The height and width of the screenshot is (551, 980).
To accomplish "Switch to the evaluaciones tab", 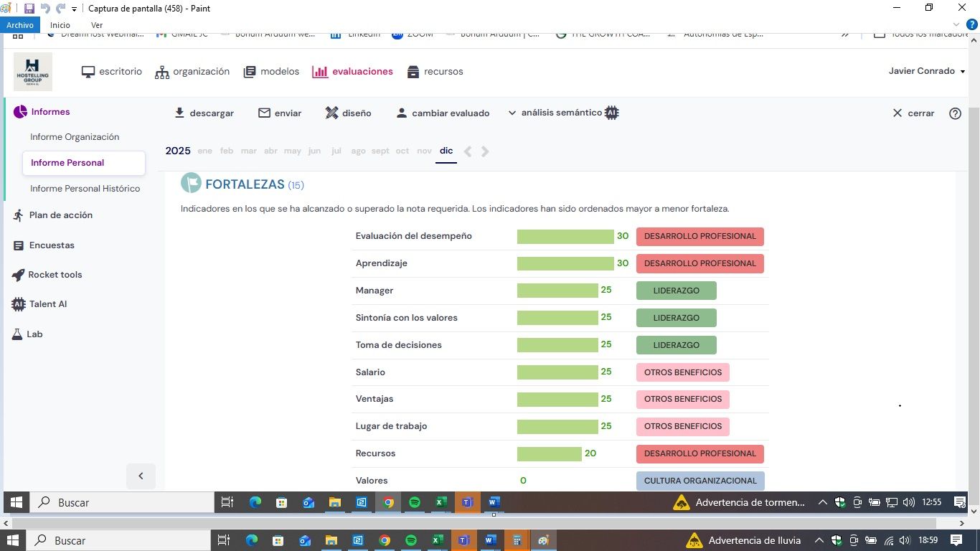I will coord(352,72).
